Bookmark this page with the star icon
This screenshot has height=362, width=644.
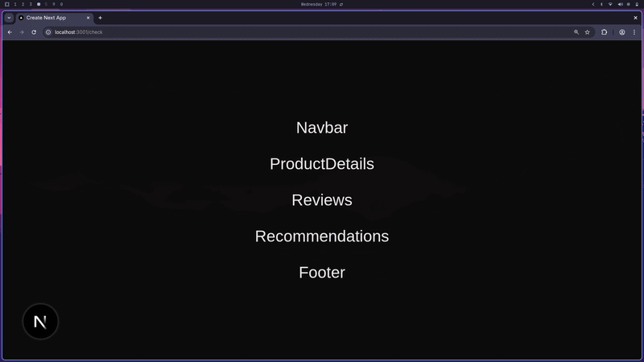point(588,32)
